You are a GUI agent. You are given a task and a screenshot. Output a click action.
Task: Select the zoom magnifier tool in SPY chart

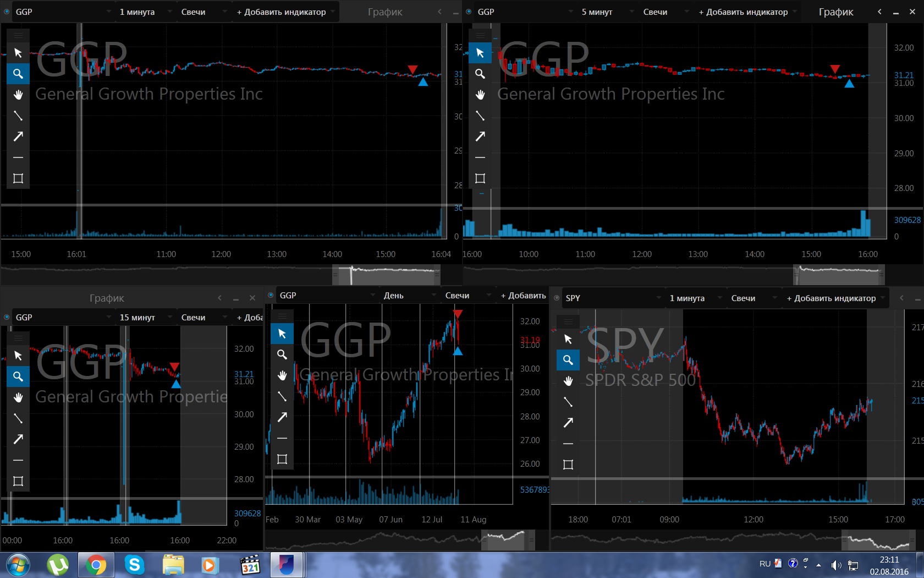(568, 360)
